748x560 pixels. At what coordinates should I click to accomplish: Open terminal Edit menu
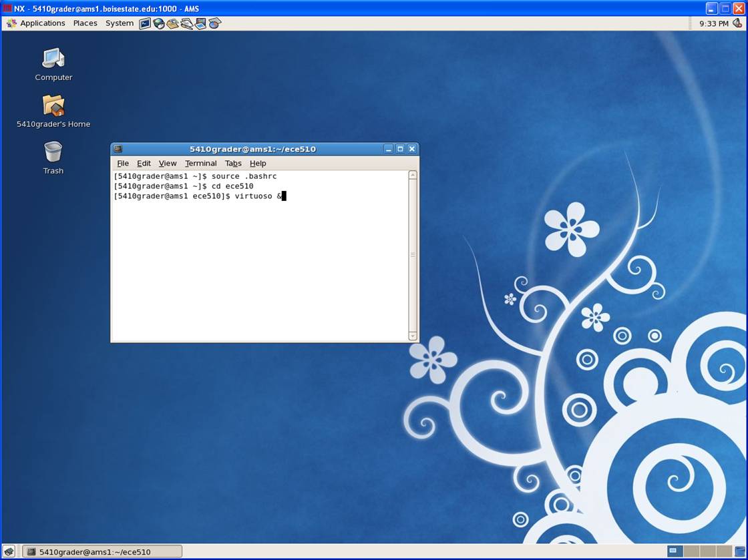pos(144,164)
